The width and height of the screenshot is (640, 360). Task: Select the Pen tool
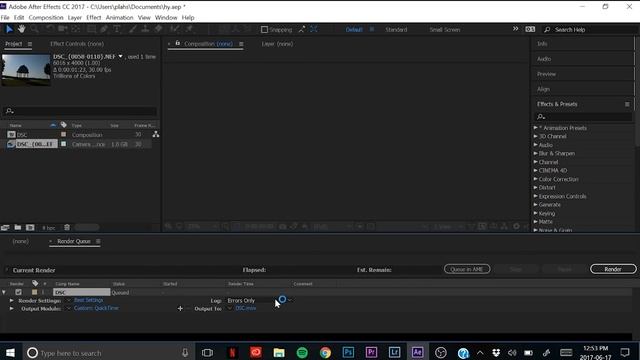104,29
